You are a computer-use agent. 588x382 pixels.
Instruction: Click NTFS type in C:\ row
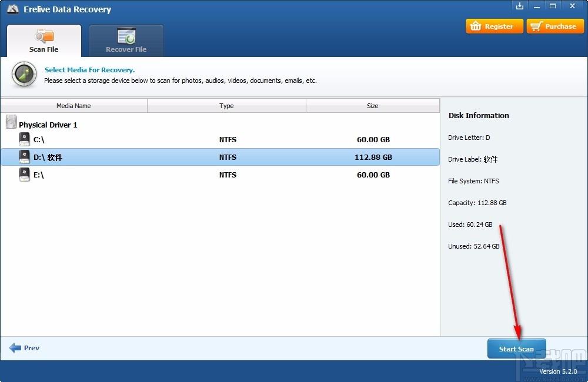pos(228,139)
